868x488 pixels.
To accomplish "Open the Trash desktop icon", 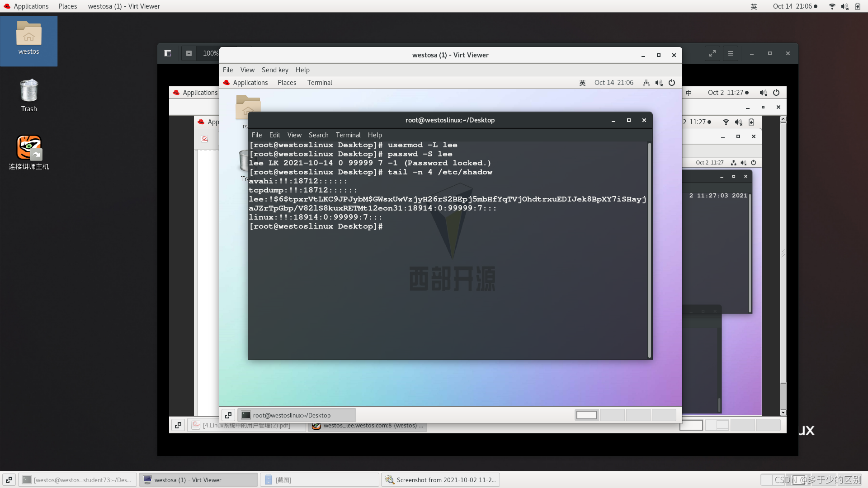I will point(29,91).
